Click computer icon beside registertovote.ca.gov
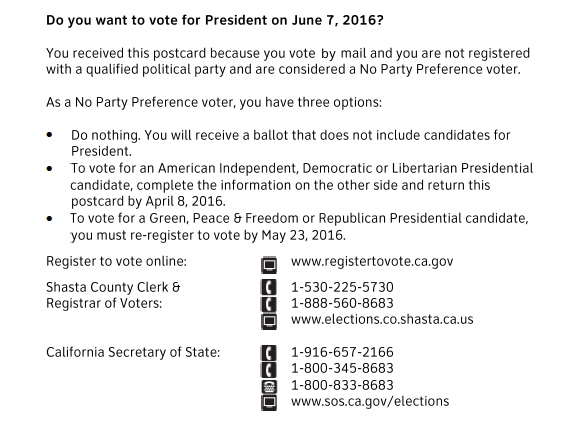Screen dimensions: 575x425 pos(269,265)
